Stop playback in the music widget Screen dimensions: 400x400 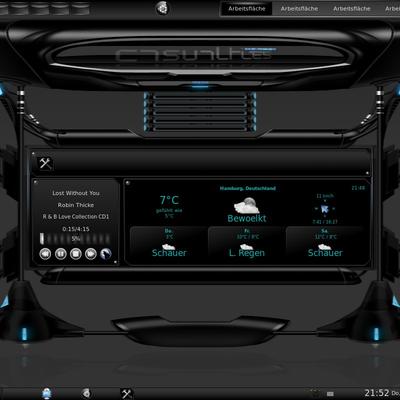click(76, 254)
